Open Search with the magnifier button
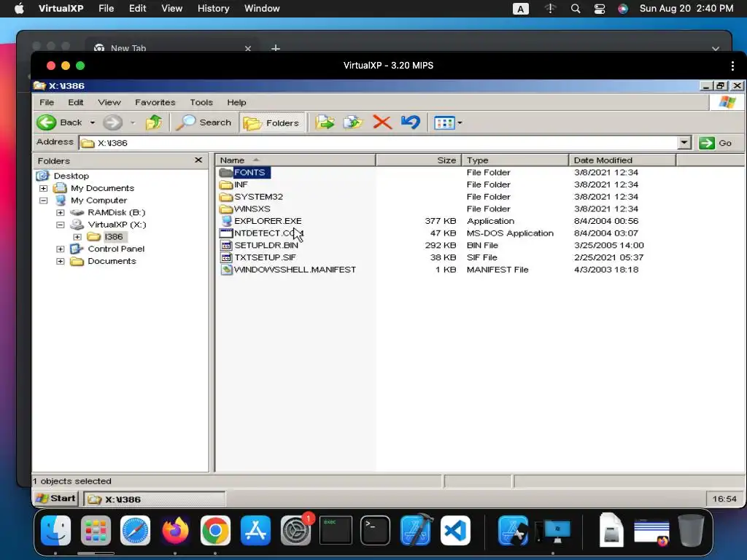This screenshot has width=747, height=560. (x=204, y=122)
